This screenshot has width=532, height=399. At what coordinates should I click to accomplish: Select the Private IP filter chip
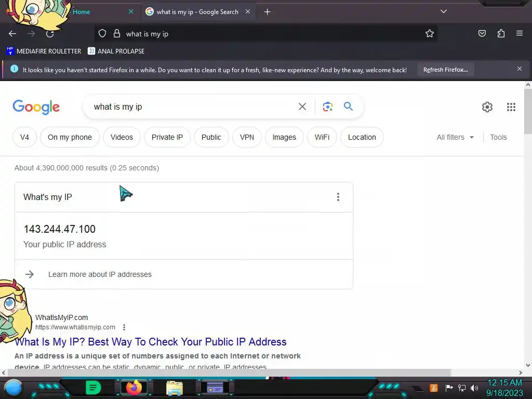click(x=167, y=137)
